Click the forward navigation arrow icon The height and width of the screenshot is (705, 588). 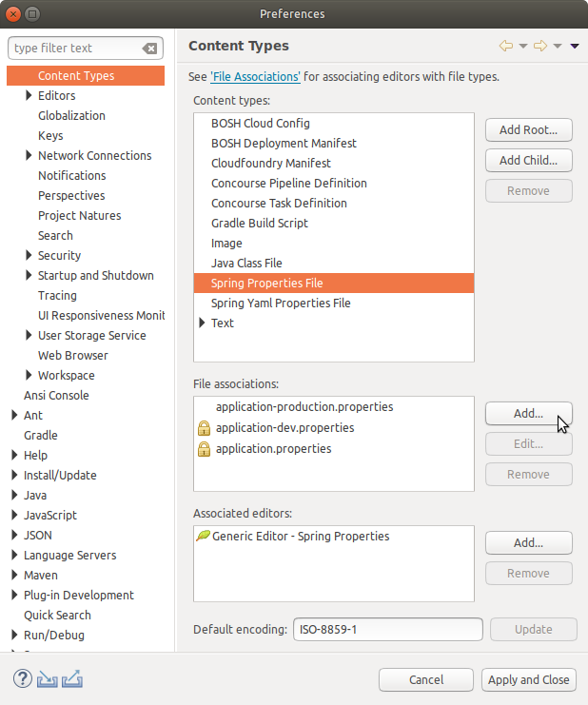click(x=539, y=47)
